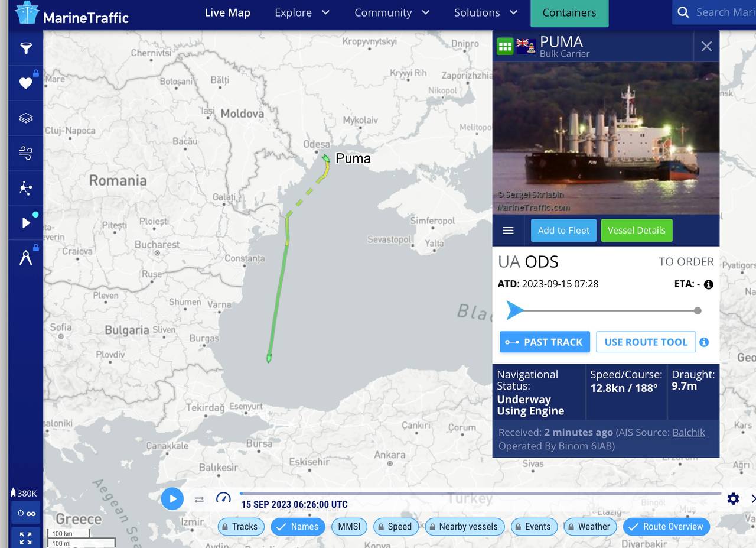The height and width of the screenshot is (548, 756).
Task: Expand the Community dropdown menu
Action: coord(392,12)
